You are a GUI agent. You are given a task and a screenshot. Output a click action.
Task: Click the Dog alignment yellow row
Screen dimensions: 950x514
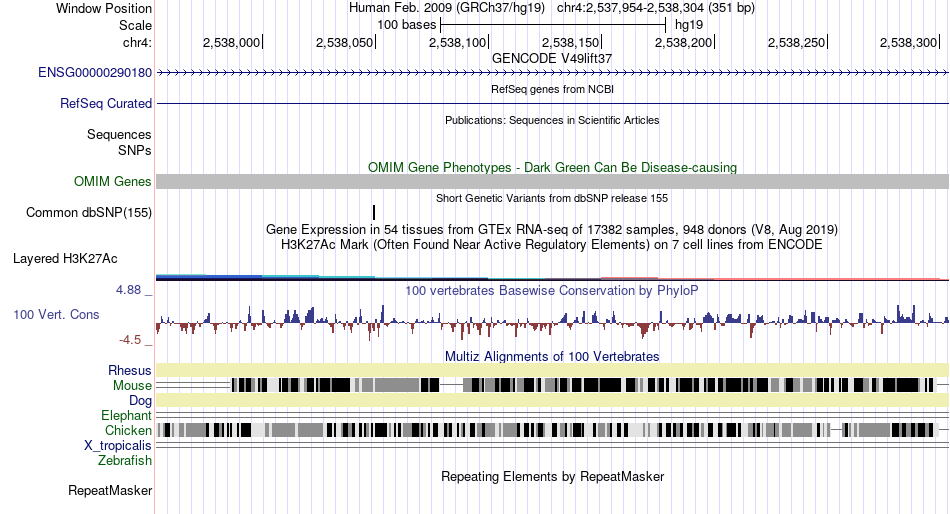coord(552,400)
